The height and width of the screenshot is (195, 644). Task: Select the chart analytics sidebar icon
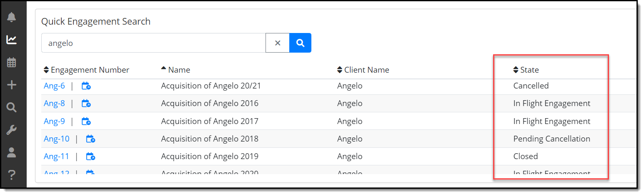[12, 40]
